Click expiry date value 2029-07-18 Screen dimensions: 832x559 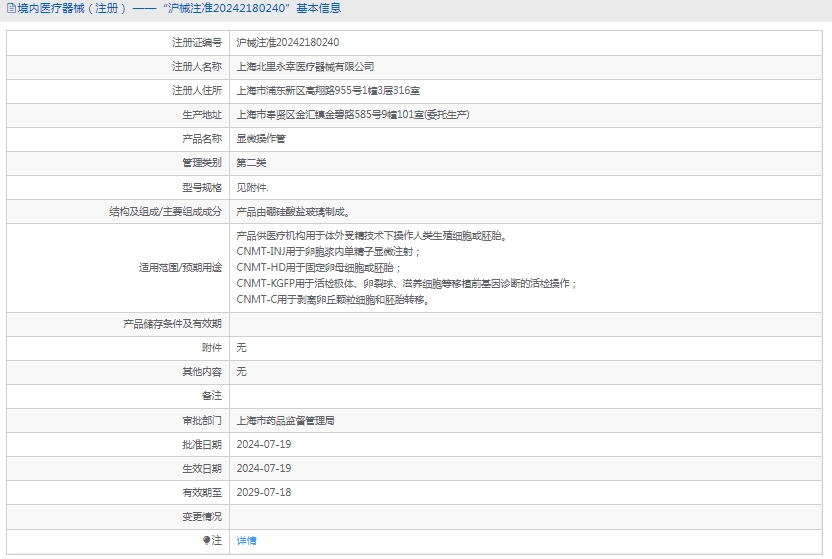point(263,493)
